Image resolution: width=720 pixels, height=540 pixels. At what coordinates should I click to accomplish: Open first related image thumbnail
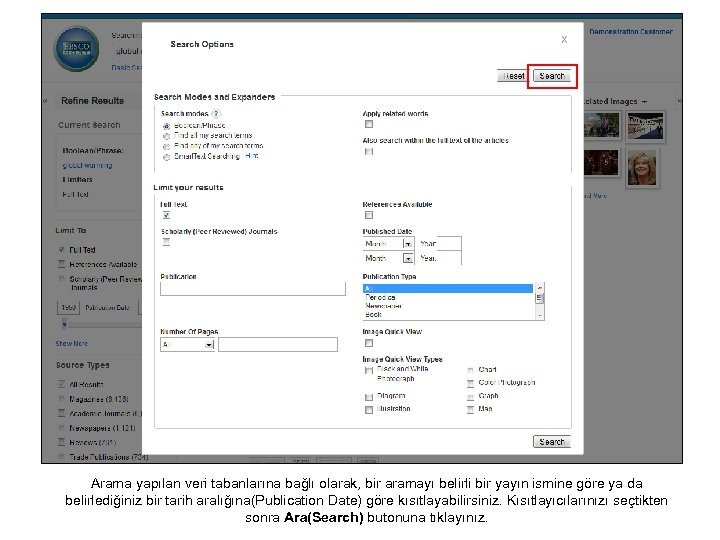click(602, 125)
